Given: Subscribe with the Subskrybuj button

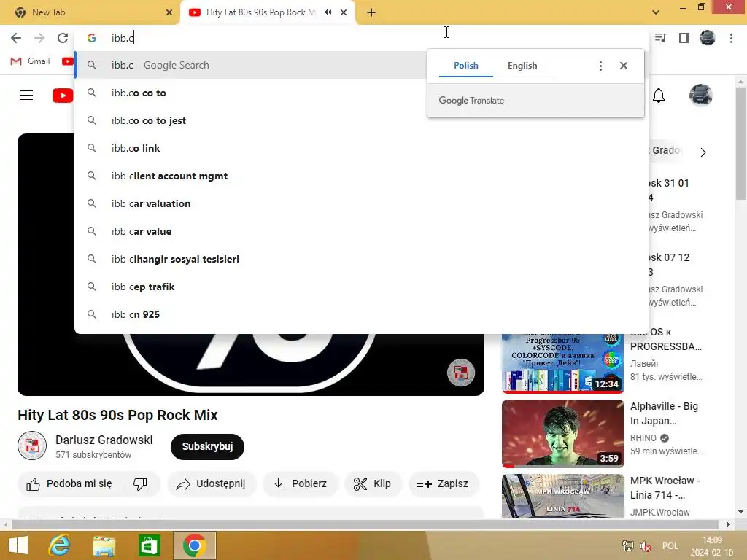Looking at the screenshot, I should click(x=207, y=447).
